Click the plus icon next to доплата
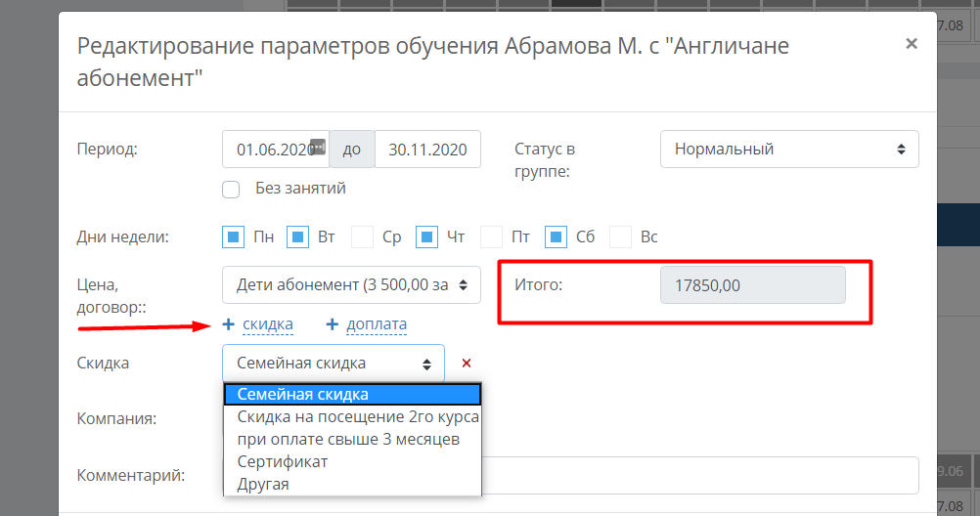 pyautogui.click(x=332, y=324)
